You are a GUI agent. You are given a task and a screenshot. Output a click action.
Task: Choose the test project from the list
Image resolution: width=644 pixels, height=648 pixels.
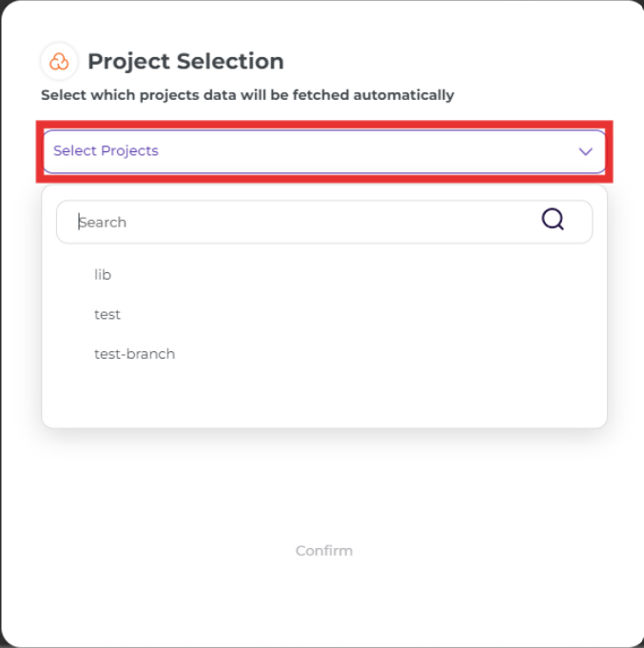point(107,315)
